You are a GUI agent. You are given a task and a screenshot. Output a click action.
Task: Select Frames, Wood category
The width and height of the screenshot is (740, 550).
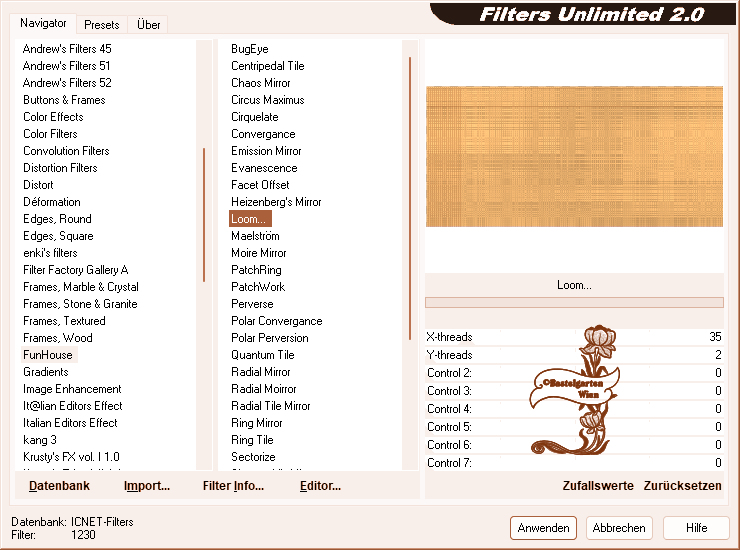[x=58, y=338]
